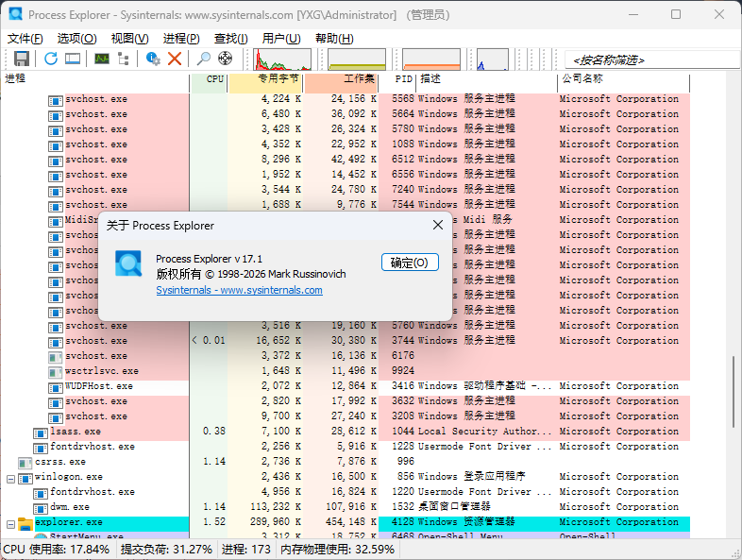Screen dimensions: 742x560
Task: Click the crosshair find window icon
Action: (226, 59)
